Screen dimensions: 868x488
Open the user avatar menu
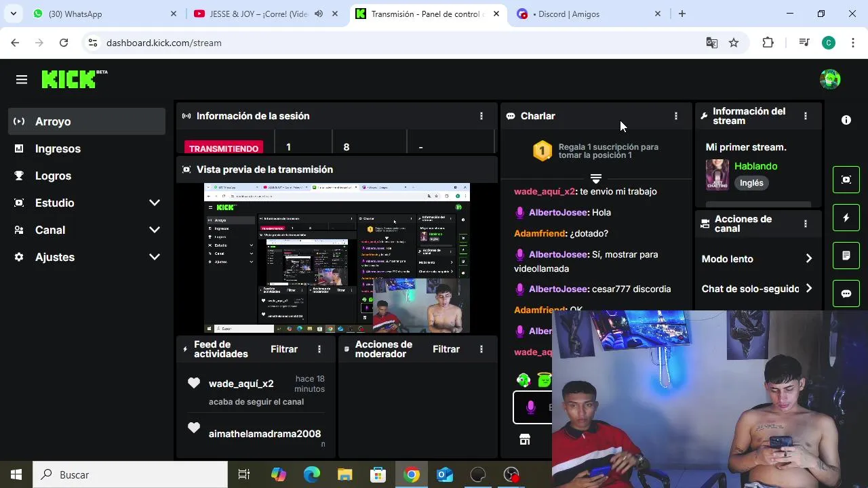coord(830,79)
